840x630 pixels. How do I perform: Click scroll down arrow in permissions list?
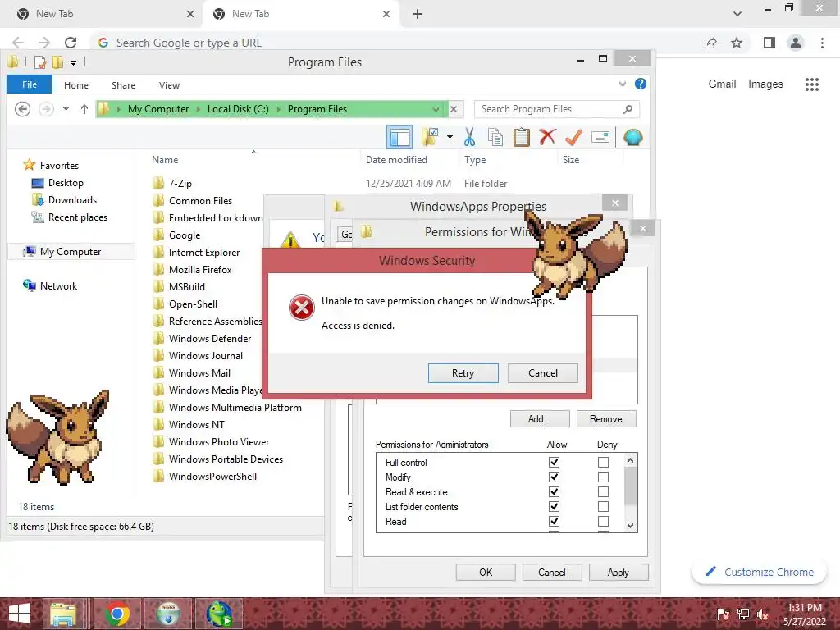[x=631, y=526]
